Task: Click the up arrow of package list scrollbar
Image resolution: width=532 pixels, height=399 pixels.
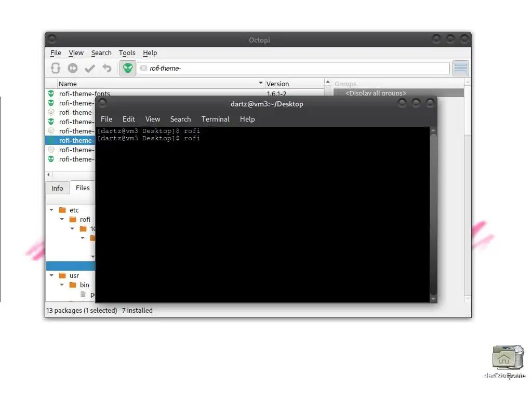Action: click(x=328, y=82)
